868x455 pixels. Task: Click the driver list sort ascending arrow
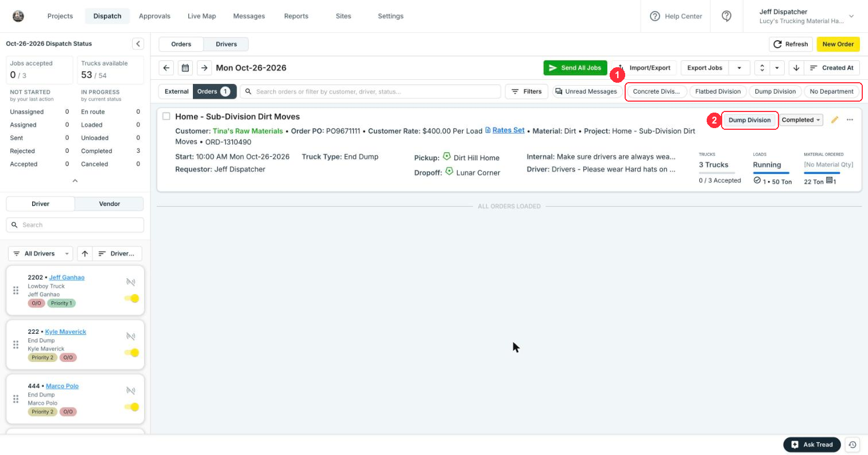85,253
